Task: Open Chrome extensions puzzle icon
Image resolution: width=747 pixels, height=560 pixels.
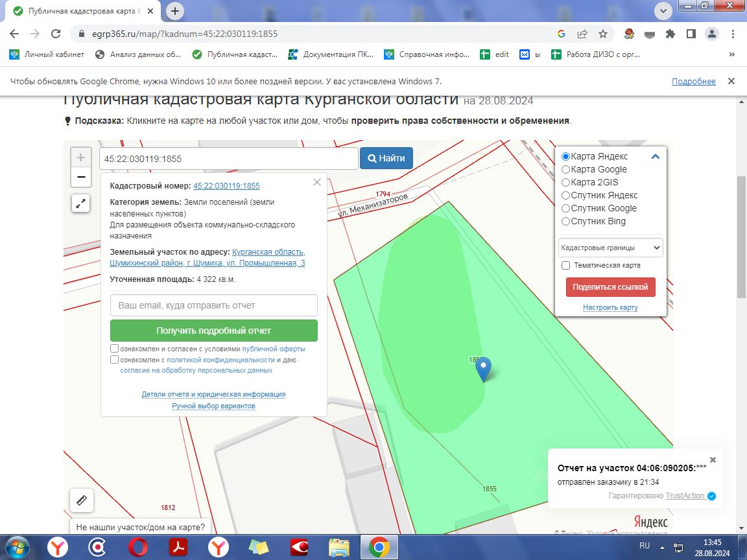Action: click(x=670, y=34)
